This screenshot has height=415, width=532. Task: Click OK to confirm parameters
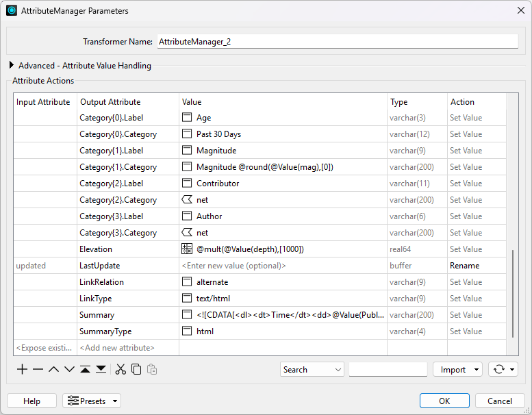click(x=444, y=401)
